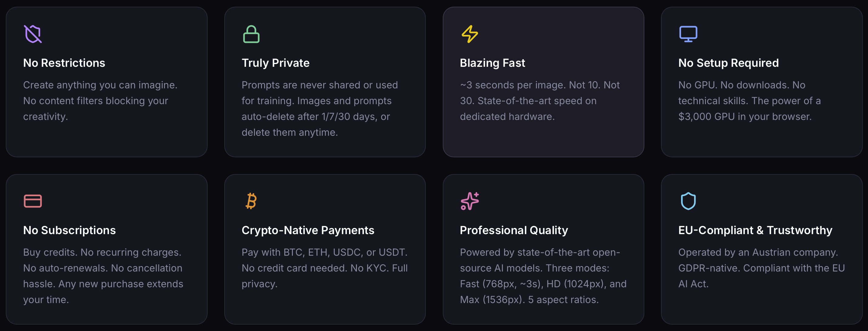Click the No Setup Required heading
This screenshot has height=331, width=868.
(728, 63)
